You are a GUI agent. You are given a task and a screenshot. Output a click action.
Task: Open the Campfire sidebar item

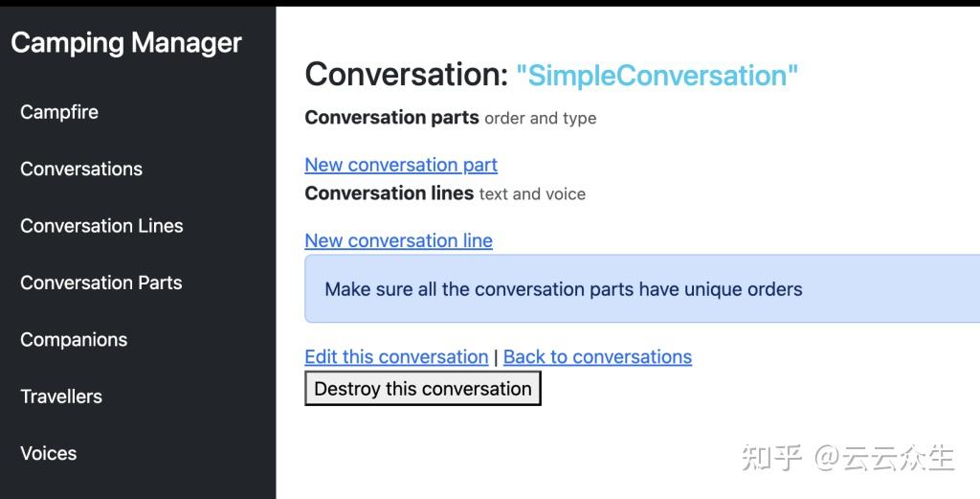pos(59,112)
